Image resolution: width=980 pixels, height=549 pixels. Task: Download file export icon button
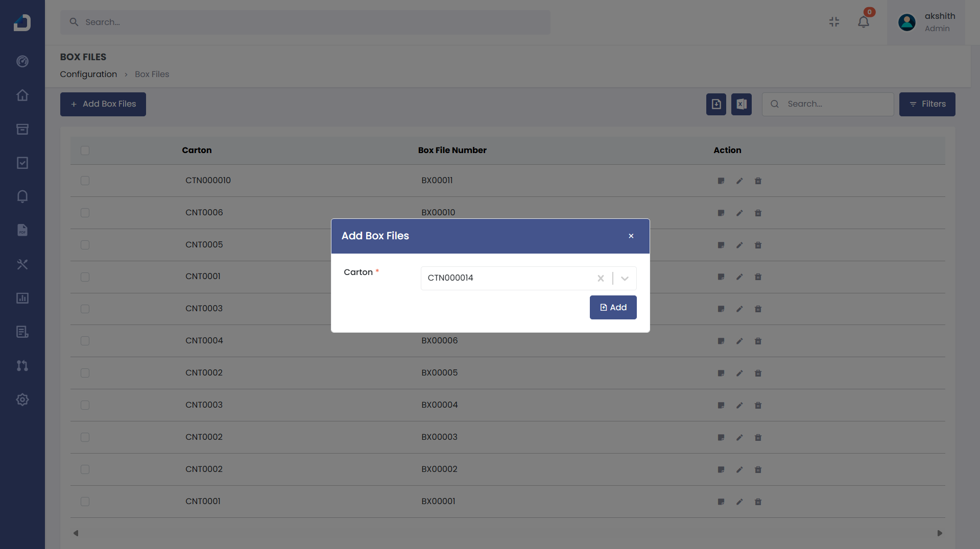pos(716,104)
